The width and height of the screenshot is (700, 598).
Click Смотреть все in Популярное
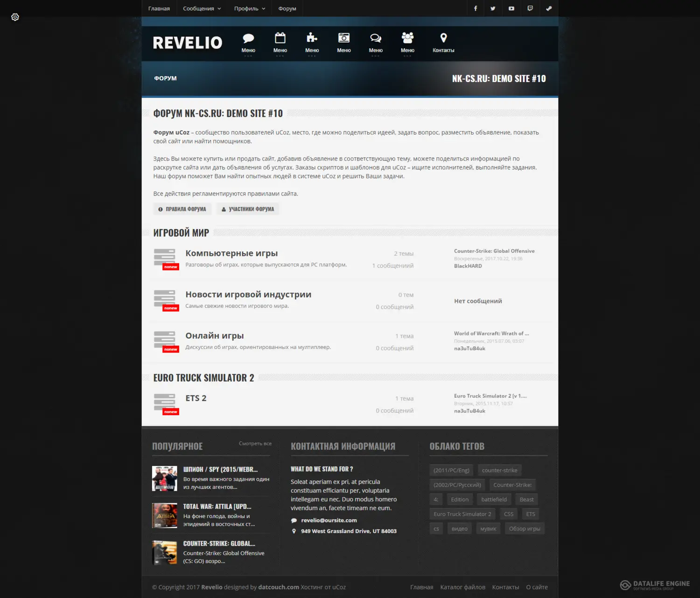255,444
